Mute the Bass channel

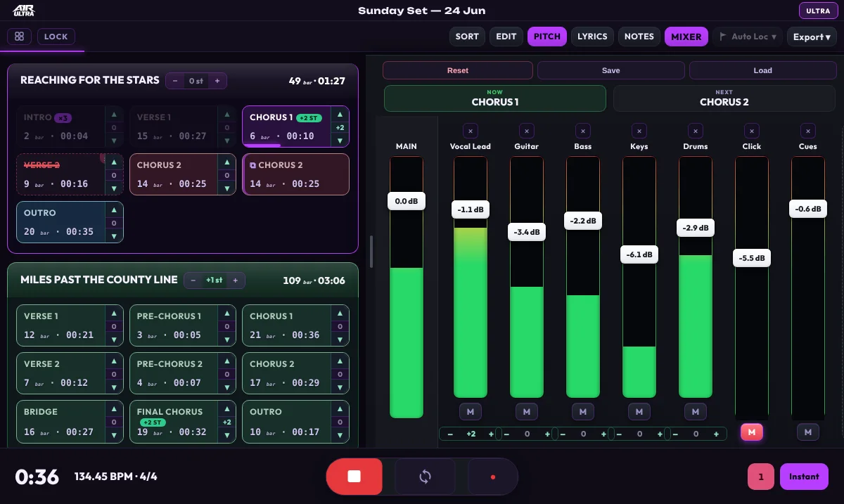point(583,411)
